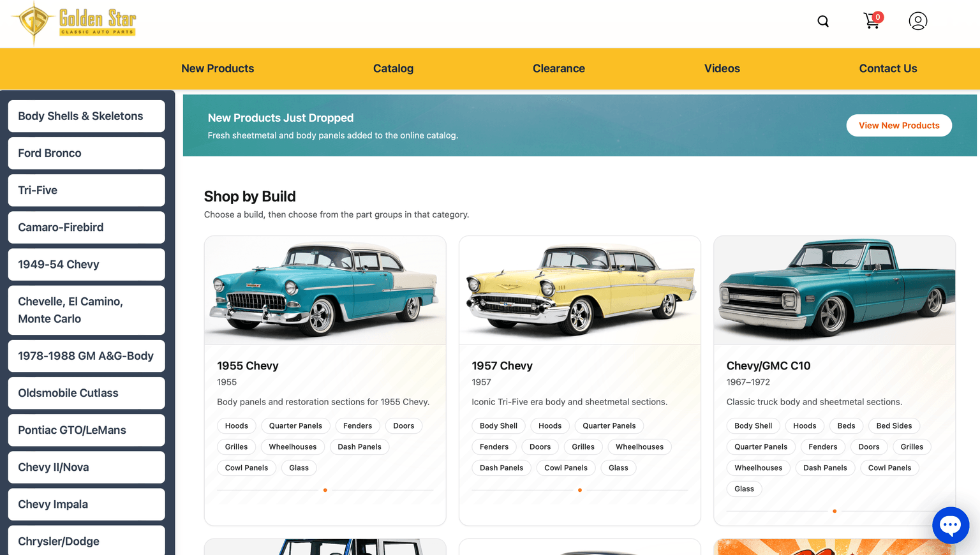Open the Chevy/GMC C10 title link

coord(768,366)
